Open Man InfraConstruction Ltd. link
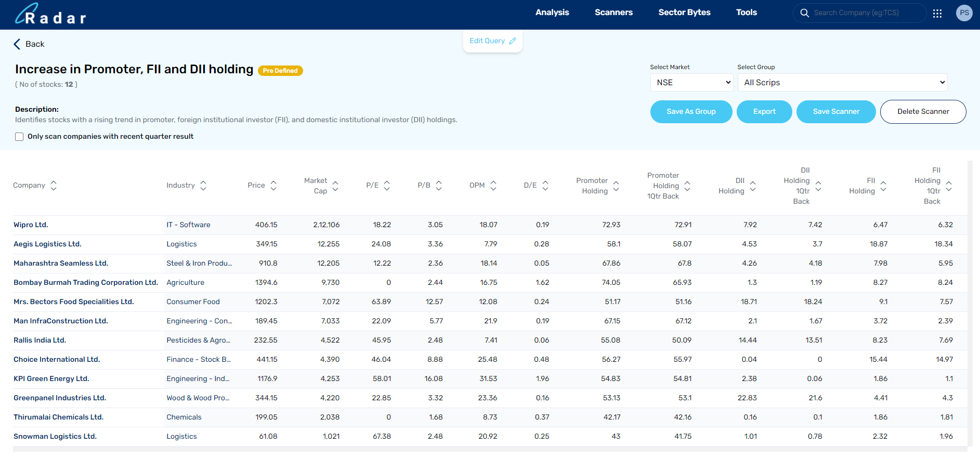 click(61, 321)
